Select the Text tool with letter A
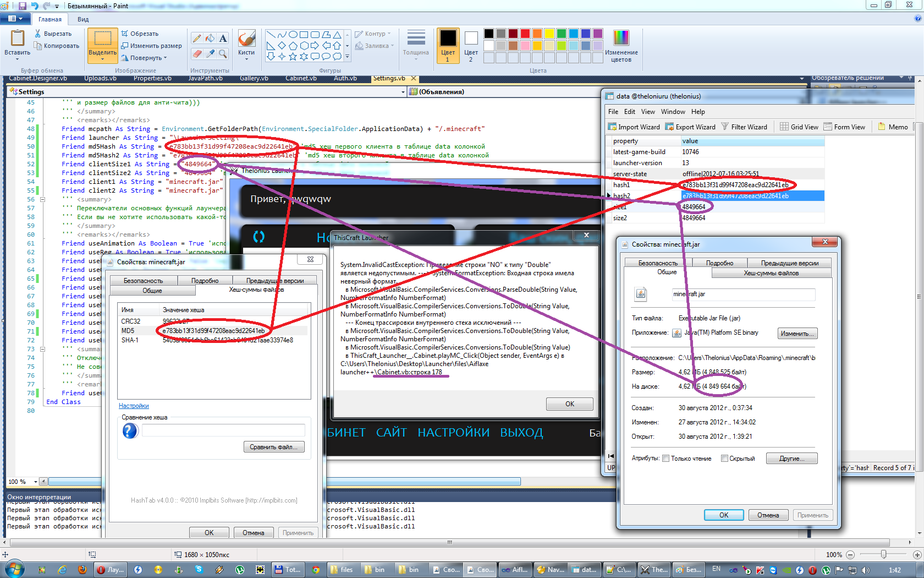 223,38
